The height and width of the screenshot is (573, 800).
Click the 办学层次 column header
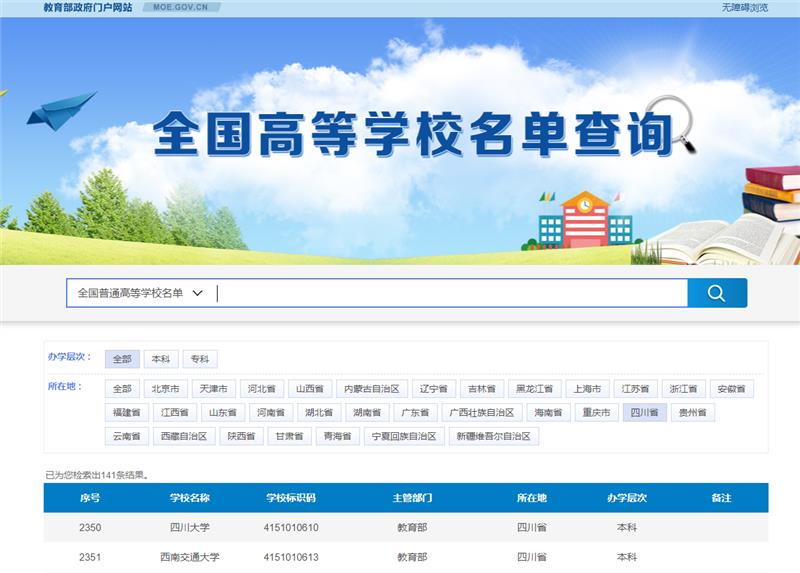[627, 498]
